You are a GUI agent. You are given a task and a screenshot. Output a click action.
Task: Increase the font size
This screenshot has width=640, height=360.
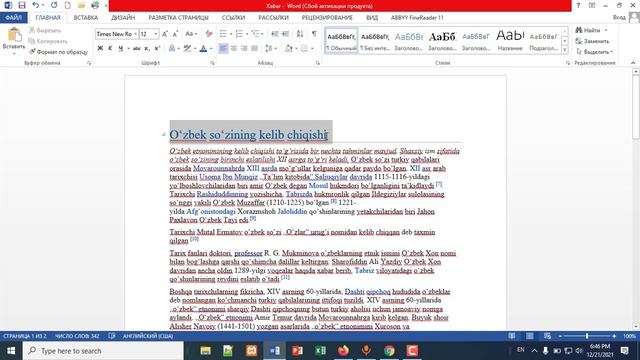click(165, 34)
